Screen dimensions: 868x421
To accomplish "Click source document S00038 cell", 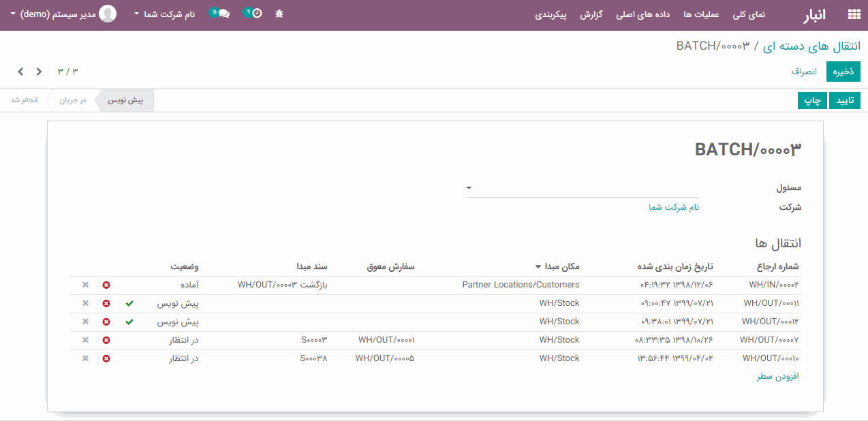I will pos(313,358).
